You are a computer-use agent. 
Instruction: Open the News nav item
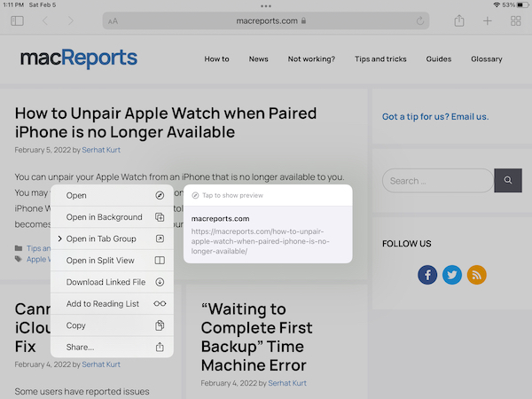coord(259,59)
